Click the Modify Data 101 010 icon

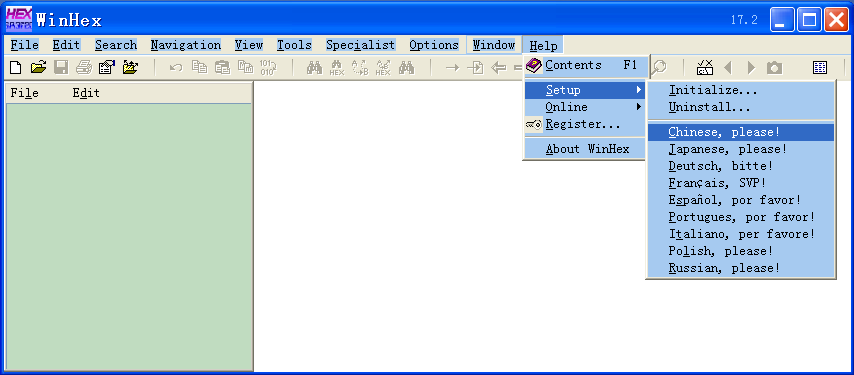click(x=268, y=67)
